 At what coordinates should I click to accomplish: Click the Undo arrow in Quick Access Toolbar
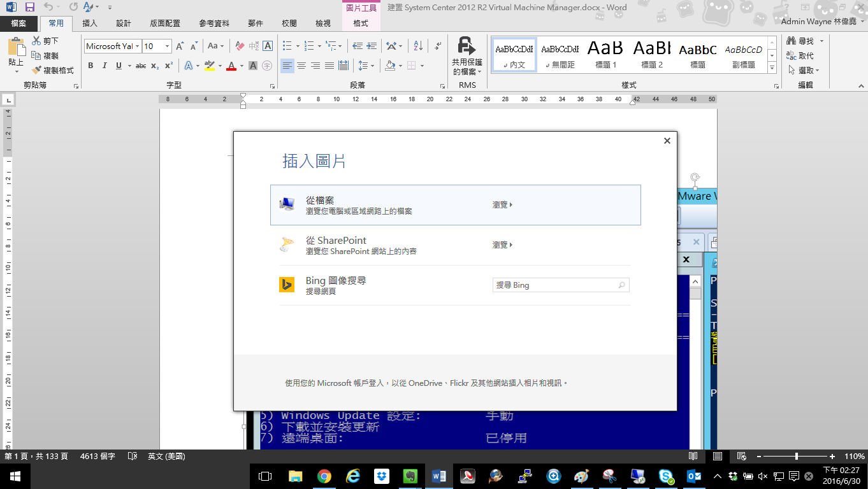pos(49,7)
